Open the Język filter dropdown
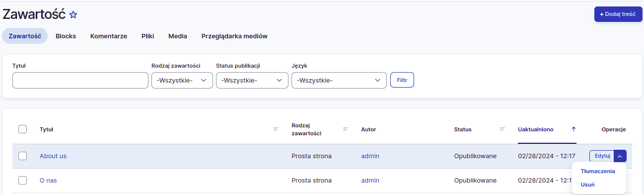The image size is (644, 195). 339,81
